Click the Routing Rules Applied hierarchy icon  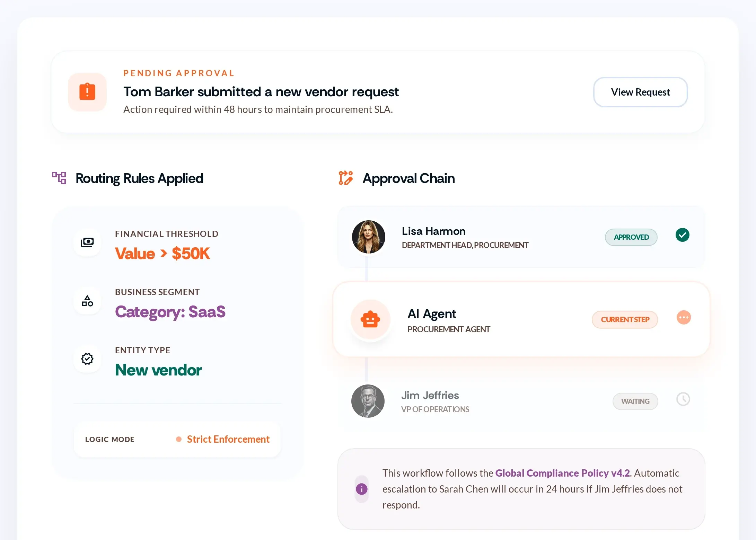[x=59, y=178]
